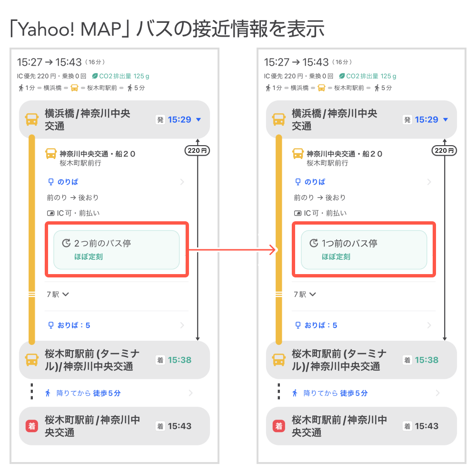Viewport: 476px width, 473px height.
Task: Click blue walking icon by 降りてから, right panel
Action: (295, 393)
